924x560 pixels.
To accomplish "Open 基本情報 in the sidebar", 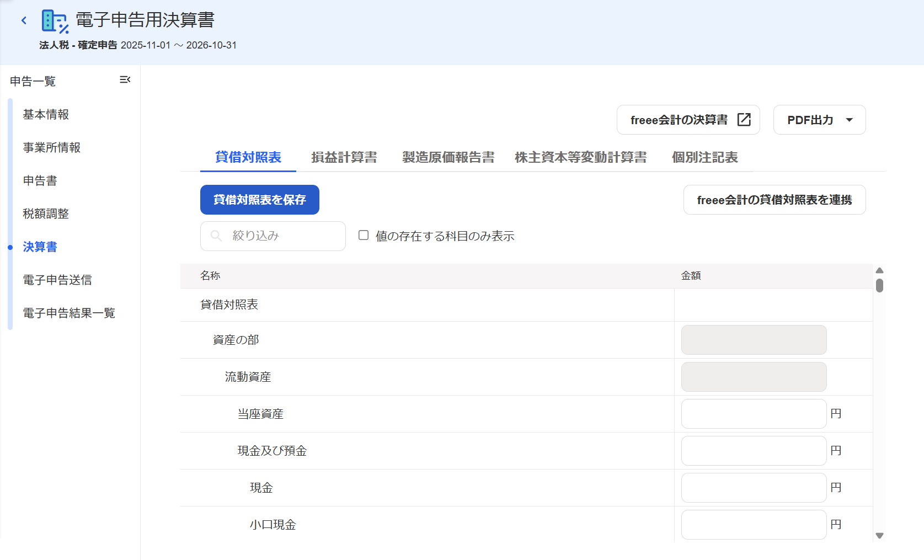I will (x=46, y=114).
